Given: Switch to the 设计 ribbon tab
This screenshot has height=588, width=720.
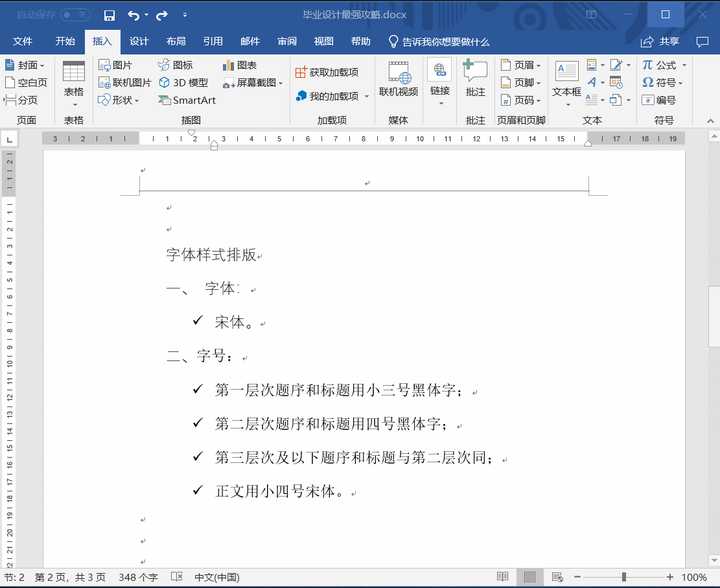Looking at the screenshot, I should click(139, 41).
